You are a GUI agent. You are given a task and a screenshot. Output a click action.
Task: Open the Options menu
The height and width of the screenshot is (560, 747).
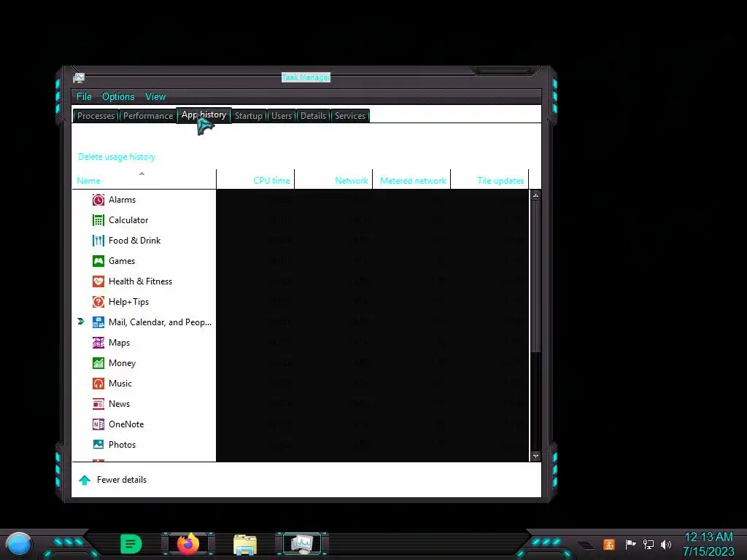(x=118, y=97)
